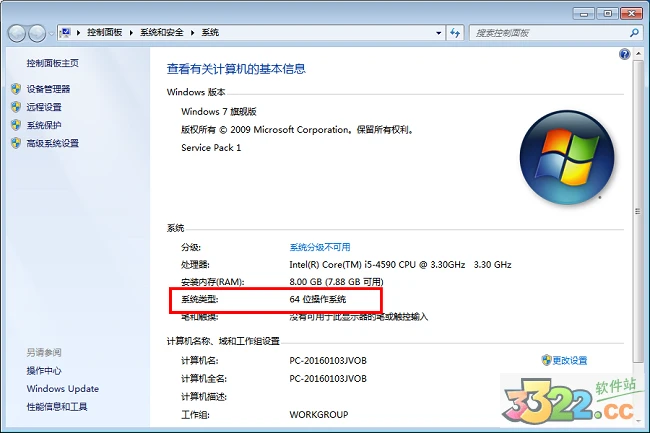Click the computer icon in address bar
Viewport: 650px width, 433px height.
pyautogui.click(x=65, y=32)
